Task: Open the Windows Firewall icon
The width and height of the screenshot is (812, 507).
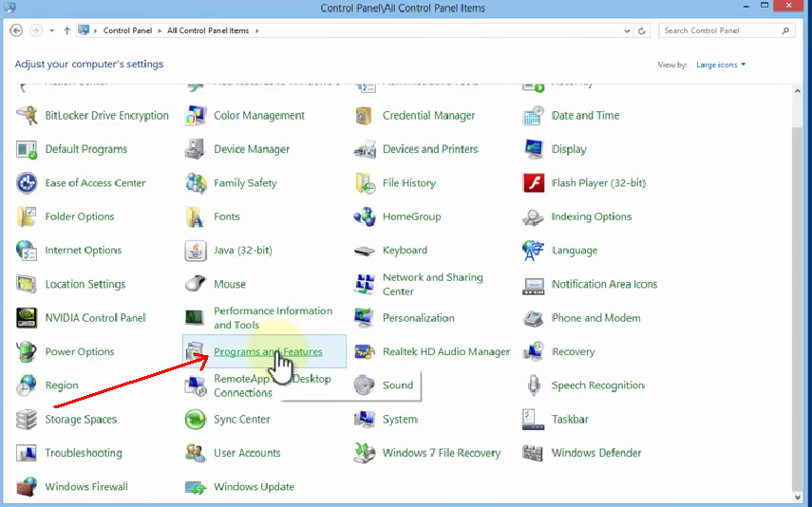Action: point(27,487)
